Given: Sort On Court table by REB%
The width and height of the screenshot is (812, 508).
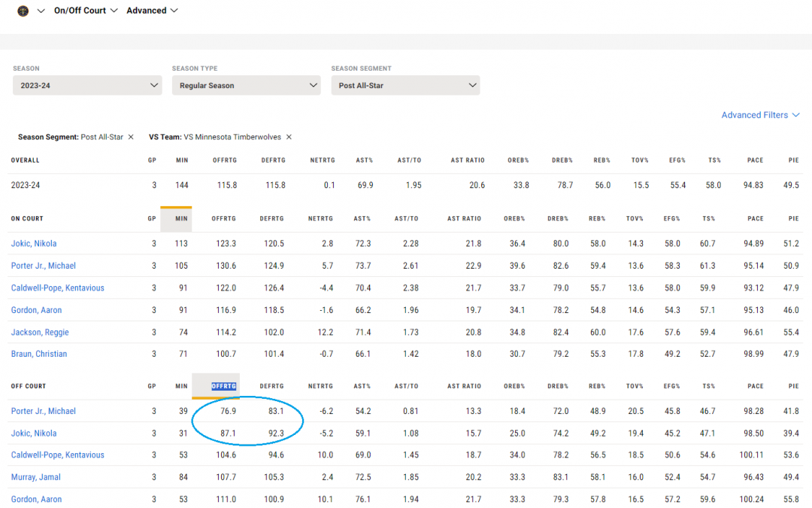Looking at the screenshot, I should (x=597, y=219).
